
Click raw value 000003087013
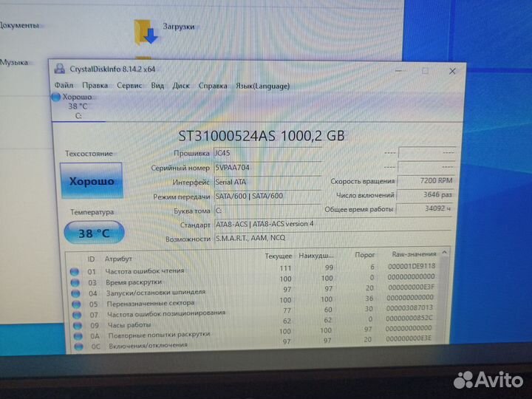(x=409, y=307)
